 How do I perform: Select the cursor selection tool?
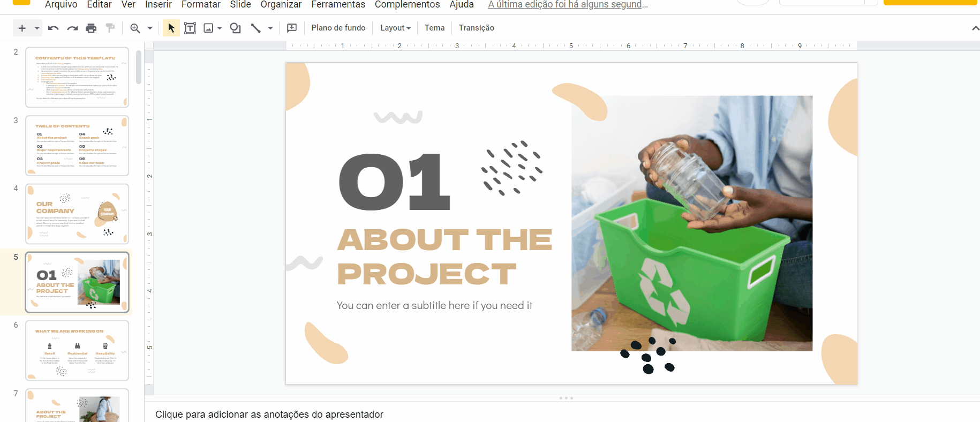(171, 28)
